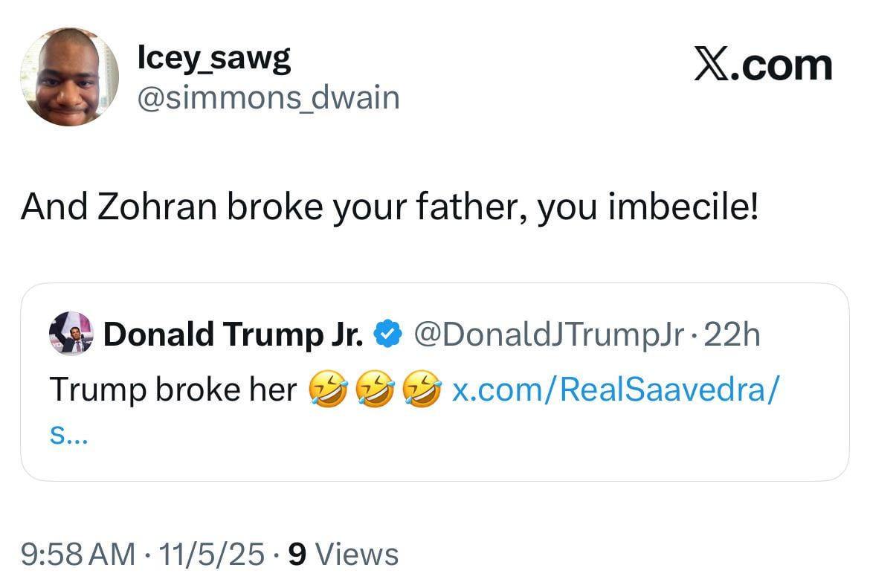Screen dimensions: 870x588
Task: Open the Icey_sawg profile picture
Action: click(x=69, y=77)
